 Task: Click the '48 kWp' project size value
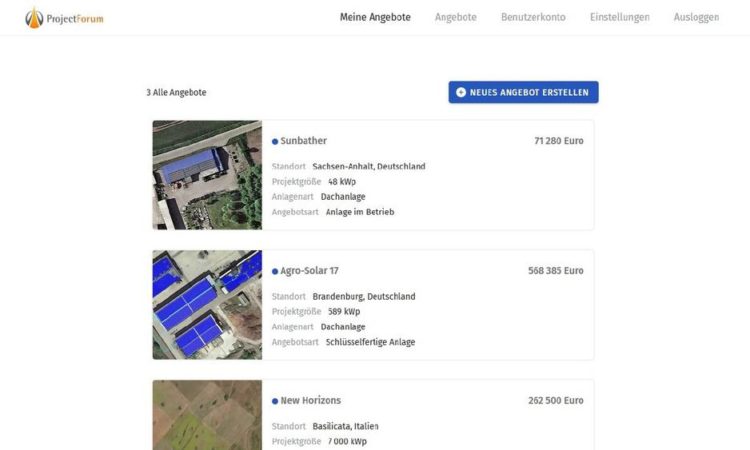point(342,182)
